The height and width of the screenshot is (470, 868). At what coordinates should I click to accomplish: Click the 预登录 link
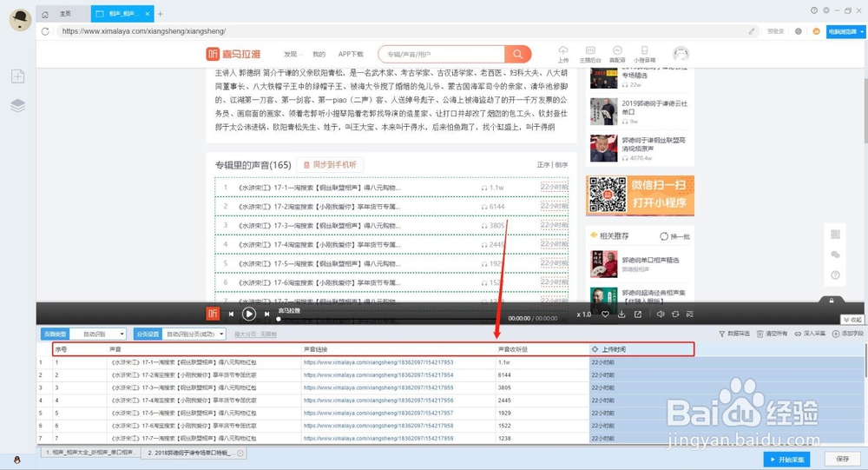[775, 31]
